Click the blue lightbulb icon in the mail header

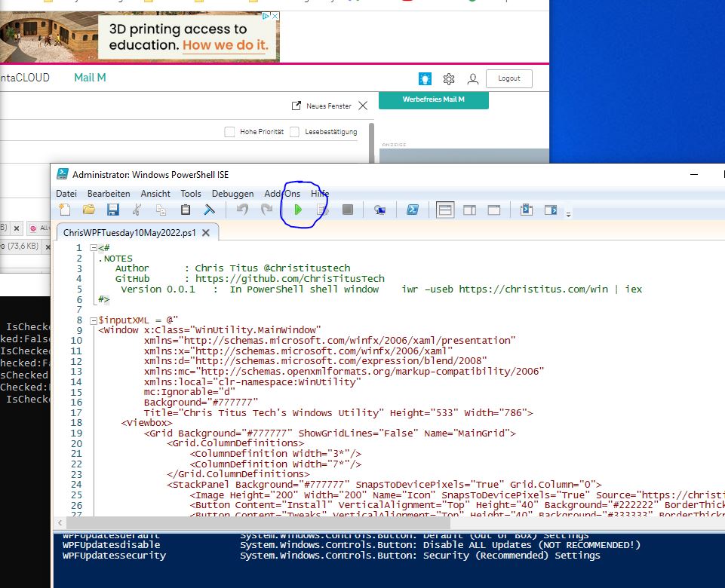point(425,79)
